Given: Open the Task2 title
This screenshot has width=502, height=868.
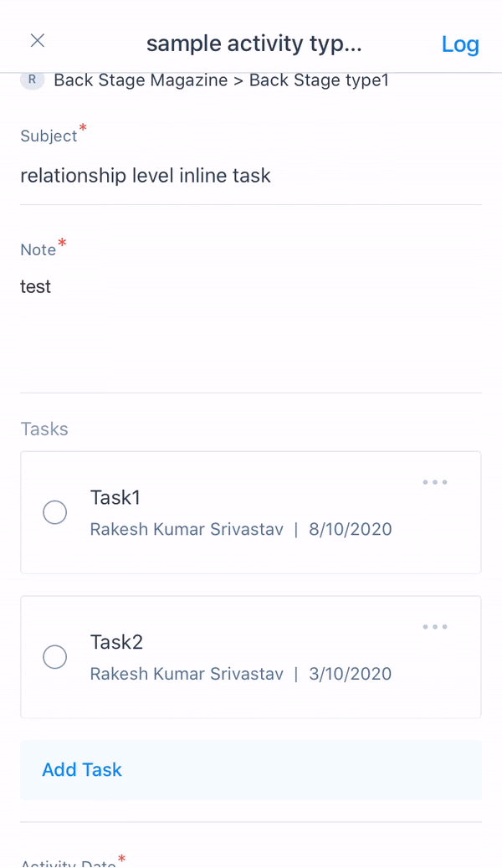Looking at the screenshot, I should pyautogui.click(x=116, y=642).
